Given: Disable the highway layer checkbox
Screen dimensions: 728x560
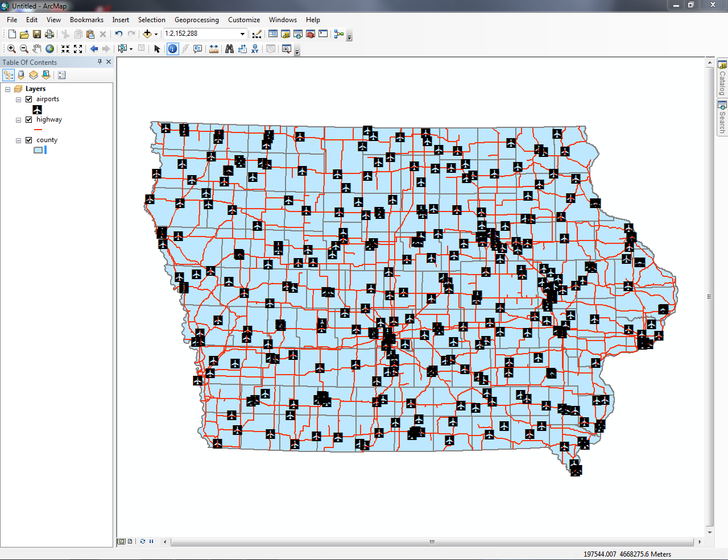Looking at the screenshot, I should (x=28, y=119).
